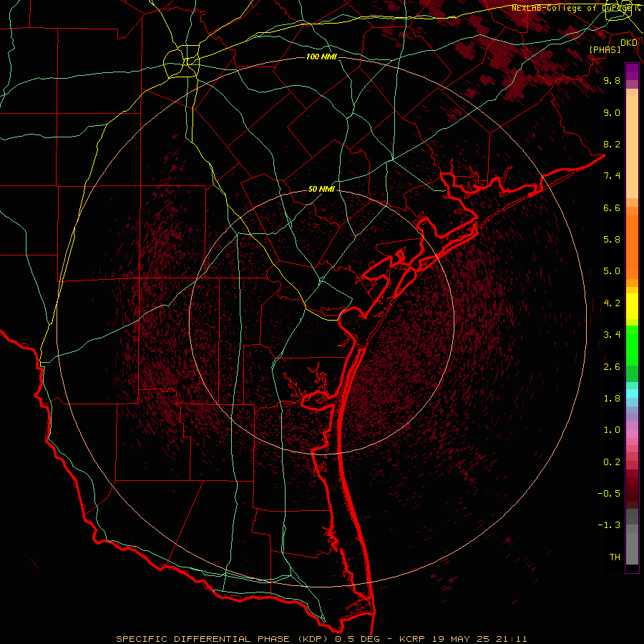Select the 9.8 value on the color scale

click(612, 81)
